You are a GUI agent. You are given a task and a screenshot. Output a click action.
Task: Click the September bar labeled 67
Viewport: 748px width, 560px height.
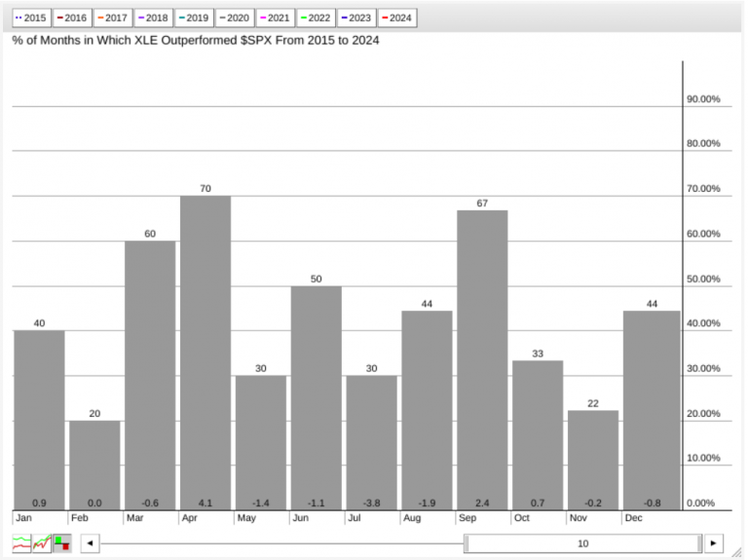482,360
